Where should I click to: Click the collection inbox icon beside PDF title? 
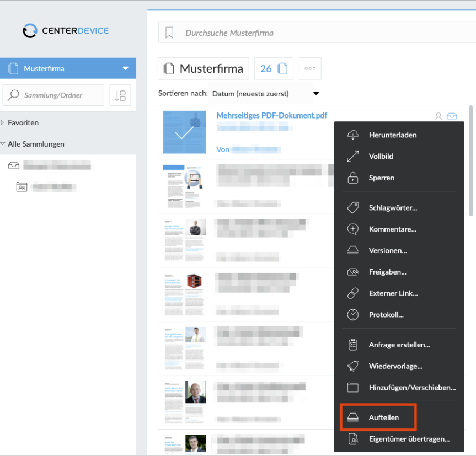tap(452, 116)
